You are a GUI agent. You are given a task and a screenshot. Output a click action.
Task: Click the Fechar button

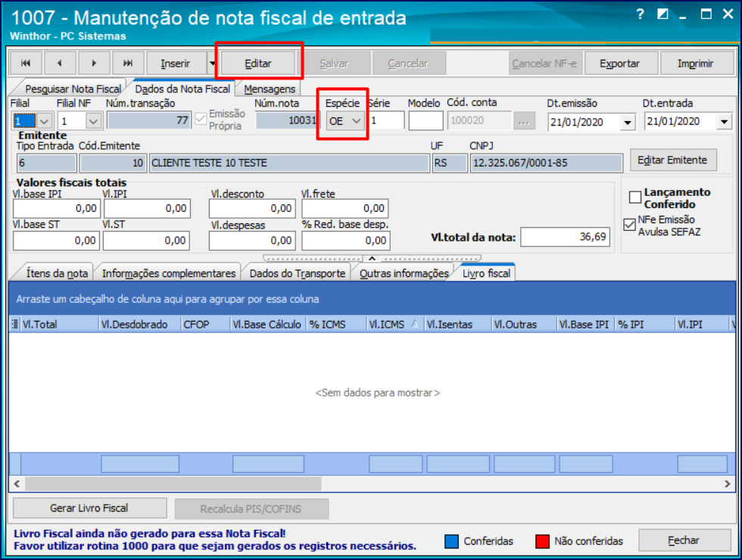click(684, 540)
